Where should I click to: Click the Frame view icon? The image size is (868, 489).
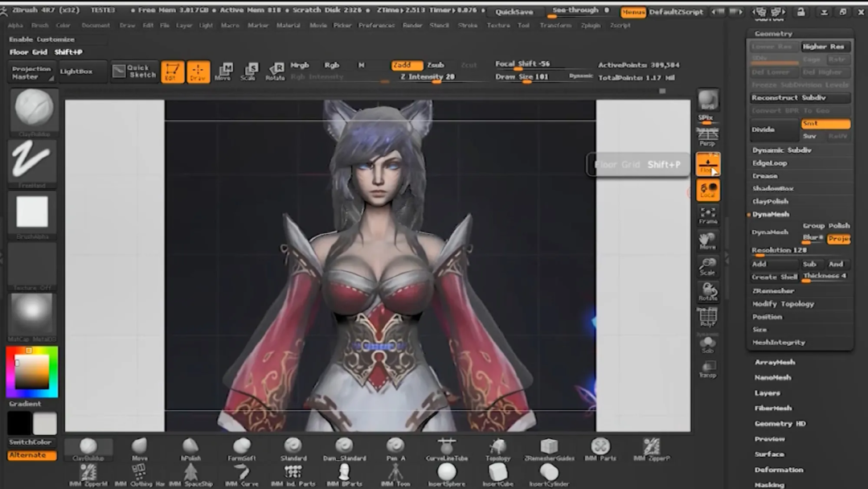[708, 216]
